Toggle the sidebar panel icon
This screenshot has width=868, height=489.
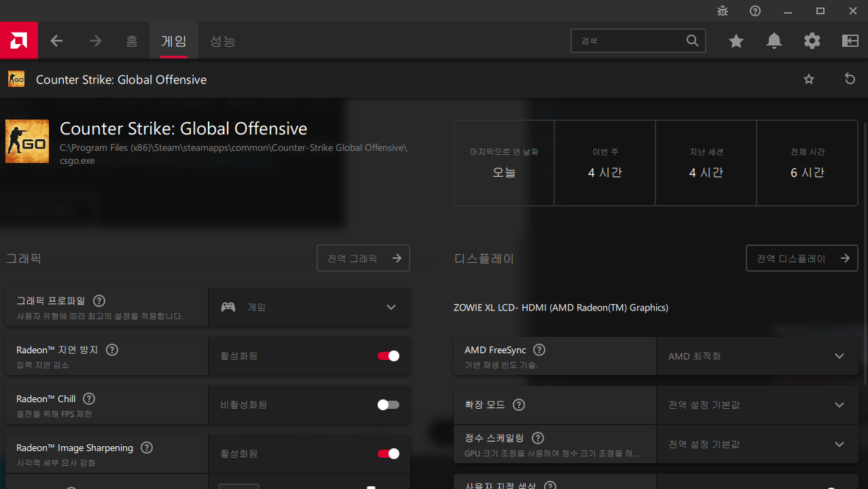(850, 41)
